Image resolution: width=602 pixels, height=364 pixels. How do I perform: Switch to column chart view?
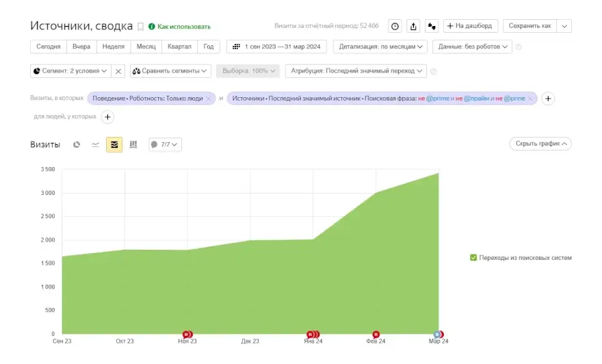tap(133, 144)
